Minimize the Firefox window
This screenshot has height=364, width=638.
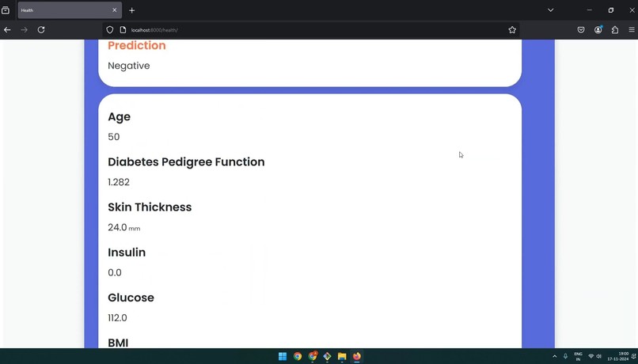tap(589, 10)
